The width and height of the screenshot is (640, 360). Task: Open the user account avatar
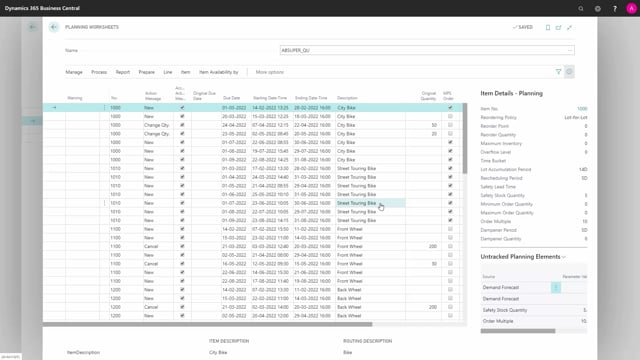point(631,9)
